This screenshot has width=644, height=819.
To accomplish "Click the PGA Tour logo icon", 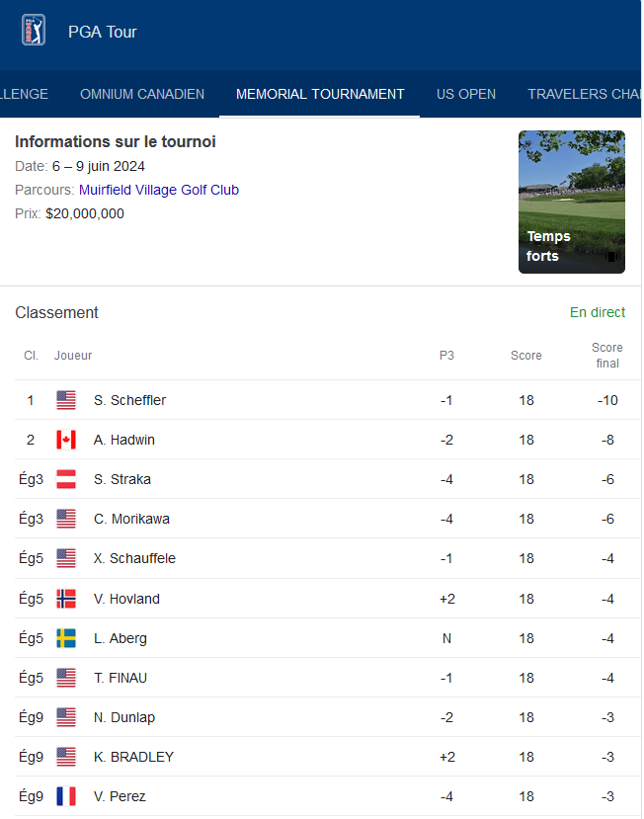I will [x=34, y=30].
